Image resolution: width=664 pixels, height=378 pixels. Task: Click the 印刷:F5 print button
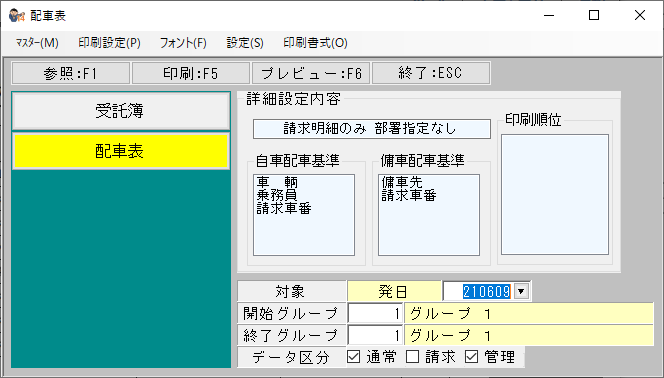click(191, 73)
